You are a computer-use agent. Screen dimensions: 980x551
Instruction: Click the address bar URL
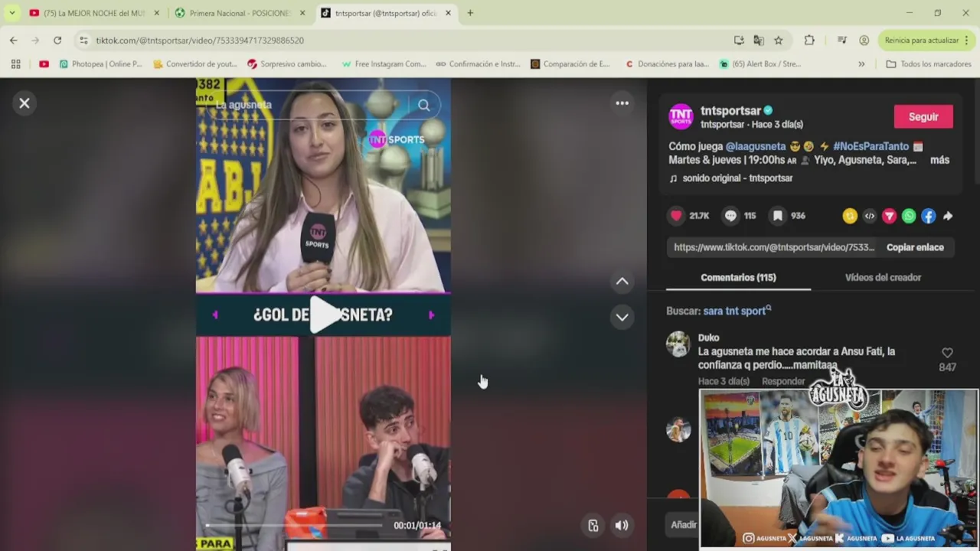[x=200, y=41]
